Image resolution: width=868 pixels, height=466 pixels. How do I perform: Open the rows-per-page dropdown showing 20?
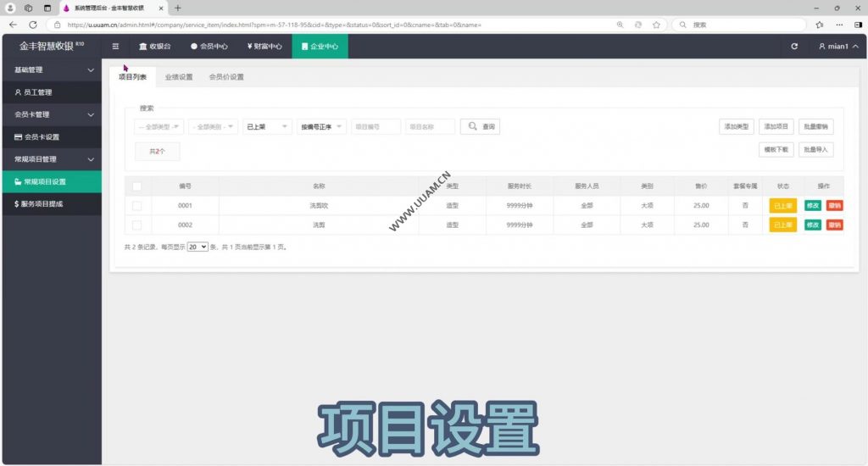tap(198, 247)
